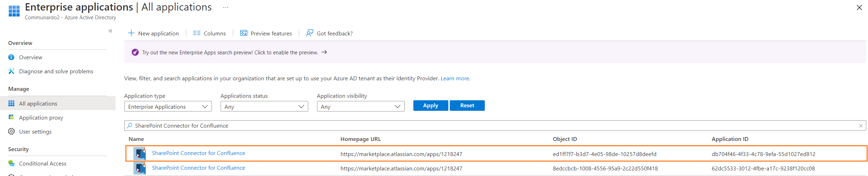Click the search magnifier icon

[x=130, y=126]
